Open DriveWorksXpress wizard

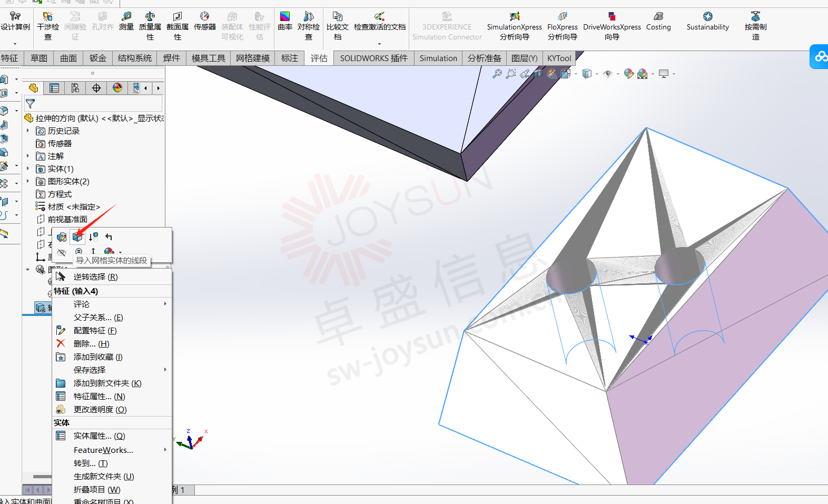612,26
